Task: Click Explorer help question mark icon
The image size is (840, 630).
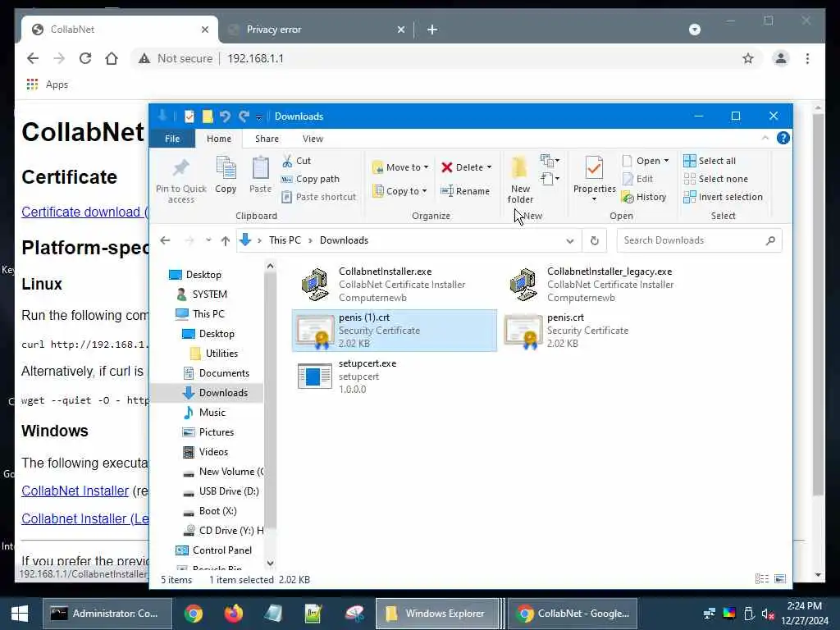Action: tap(783, 138)
